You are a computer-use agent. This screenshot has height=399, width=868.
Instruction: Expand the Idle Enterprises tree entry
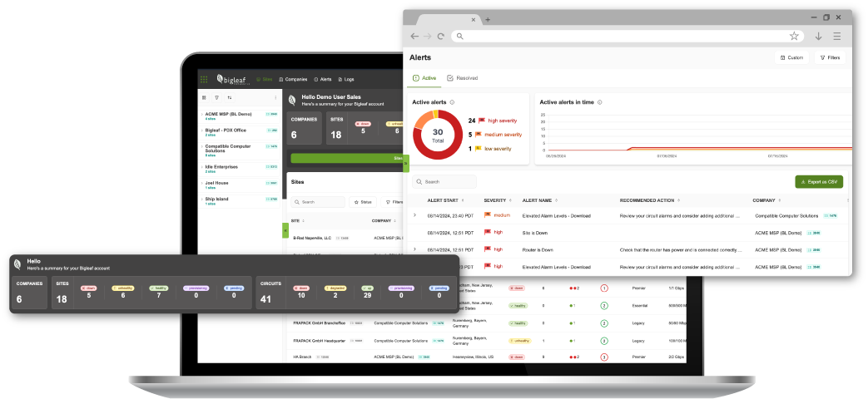tap(201, 166)
